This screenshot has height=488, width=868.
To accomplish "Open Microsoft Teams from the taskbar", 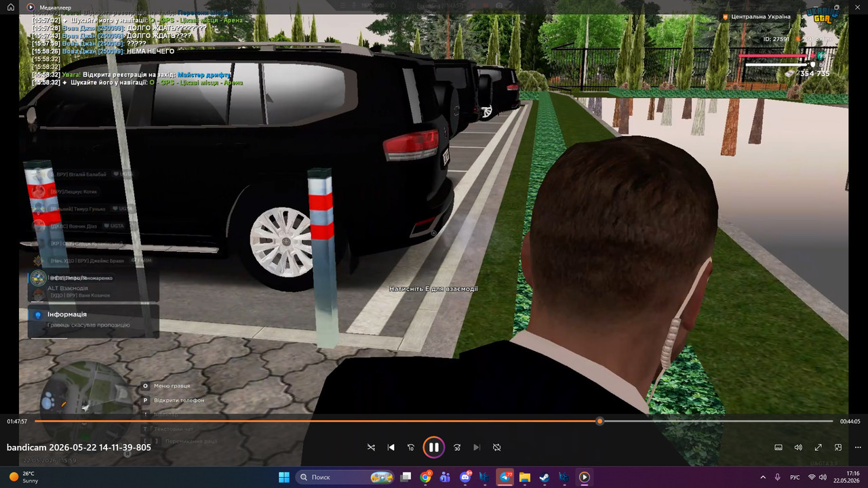I will pyautogui.click(x=446, y=477).
